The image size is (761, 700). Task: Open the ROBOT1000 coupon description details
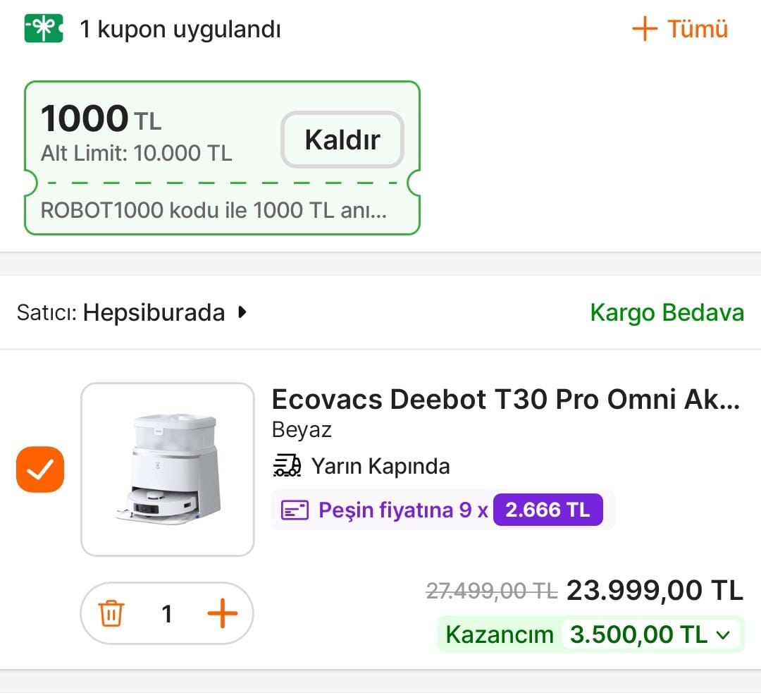tap(214, 211)
